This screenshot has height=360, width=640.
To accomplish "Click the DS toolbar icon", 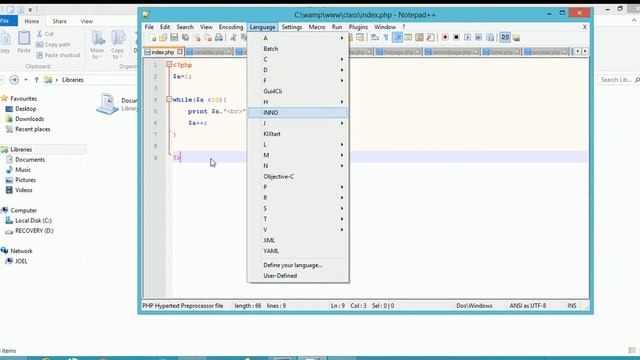I will pyautogui.click(x=505, y=38).
